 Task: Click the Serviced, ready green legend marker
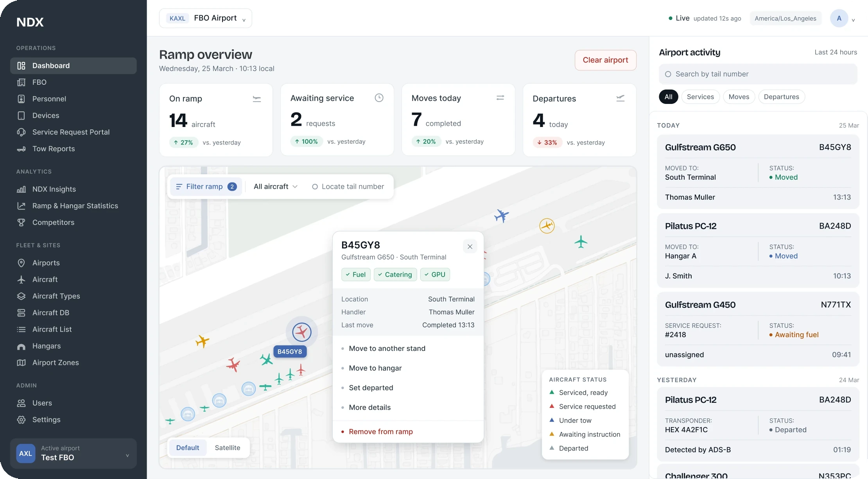pyautogui.click(x=552, y=392)
